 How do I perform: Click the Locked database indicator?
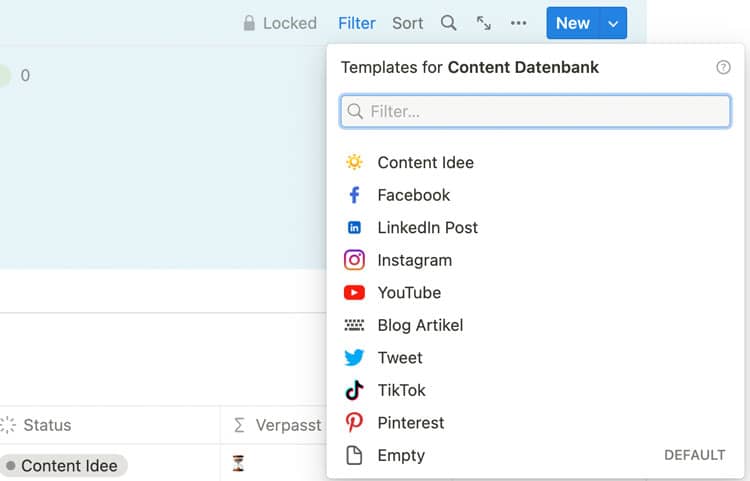click(279, 23)
